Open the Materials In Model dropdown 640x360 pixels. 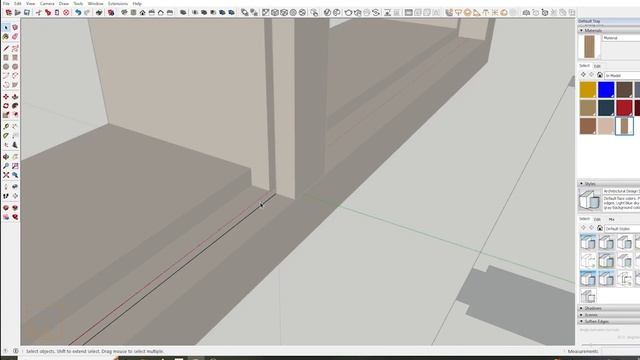coord(622,76)
